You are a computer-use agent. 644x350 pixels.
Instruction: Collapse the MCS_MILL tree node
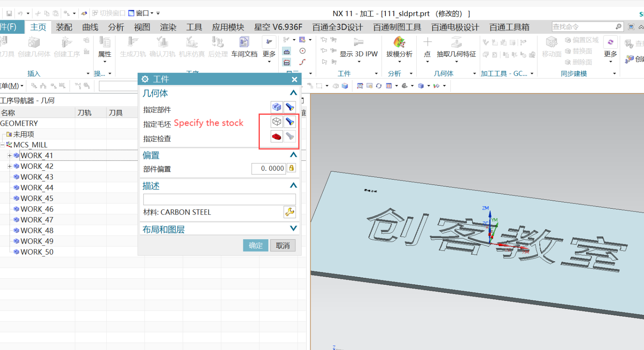[2, 145]
